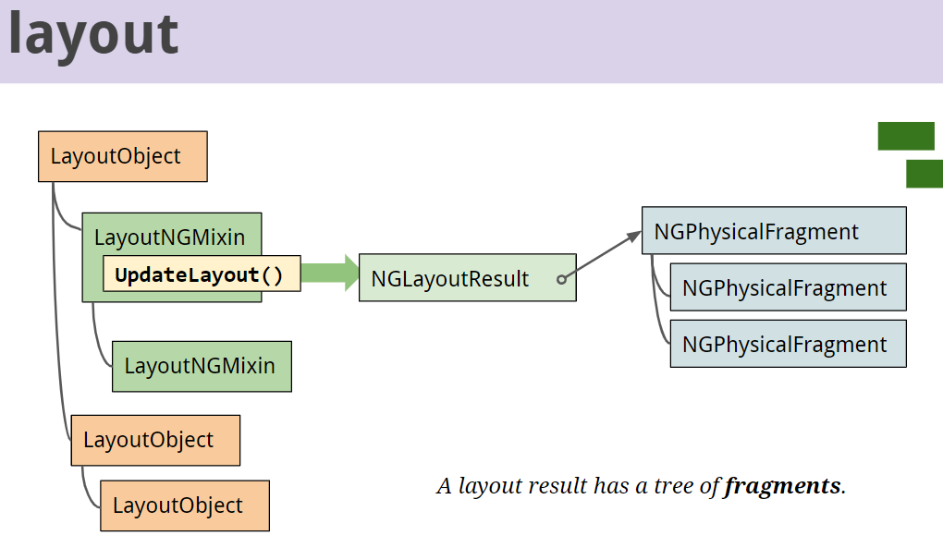Select the middle LayoutObject box
Viewport: 943px width, 560px height.
point(154,440)
